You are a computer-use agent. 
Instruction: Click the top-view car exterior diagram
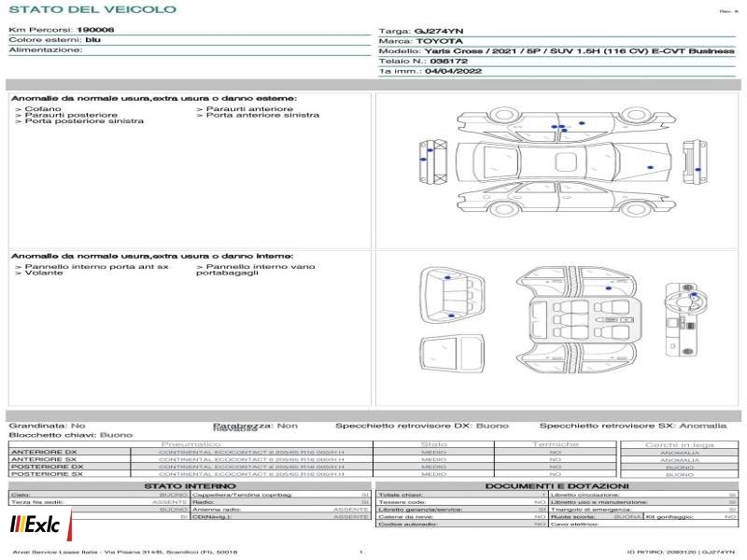(564, 161)
